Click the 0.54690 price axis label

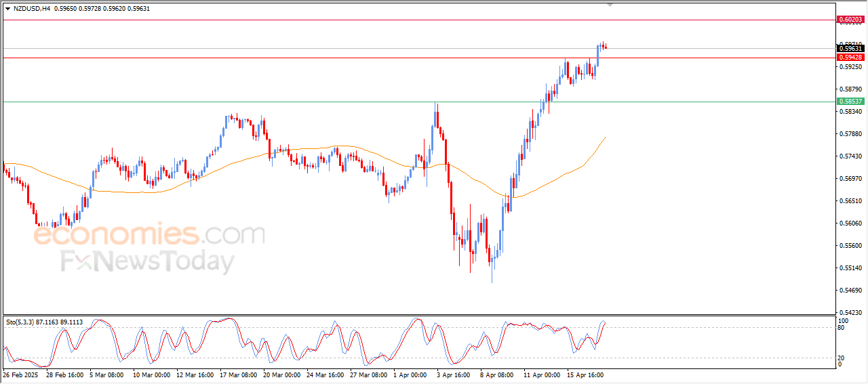[x=850, y=291]
